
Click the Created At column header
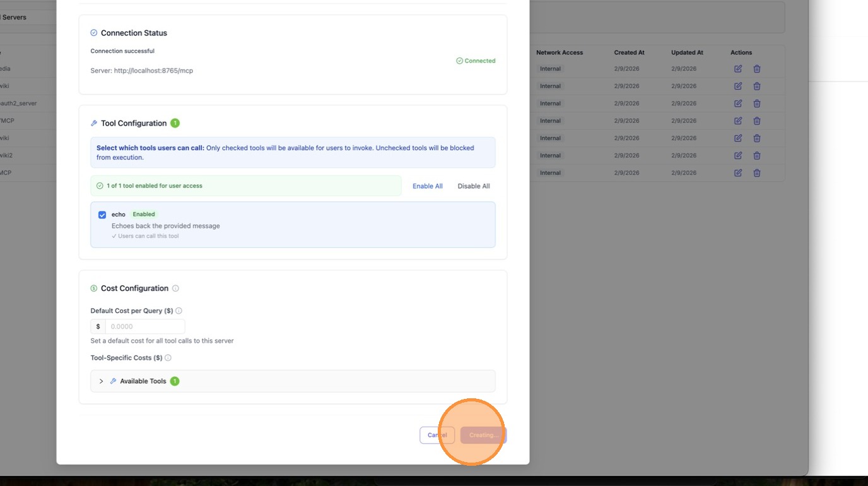[630, 52]
